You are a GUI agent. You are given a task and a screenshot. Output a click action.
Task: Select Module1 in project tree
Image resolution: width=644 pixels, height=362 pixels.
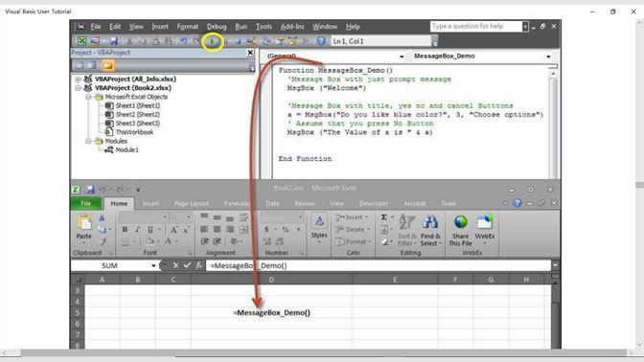(x=126, y=149)
